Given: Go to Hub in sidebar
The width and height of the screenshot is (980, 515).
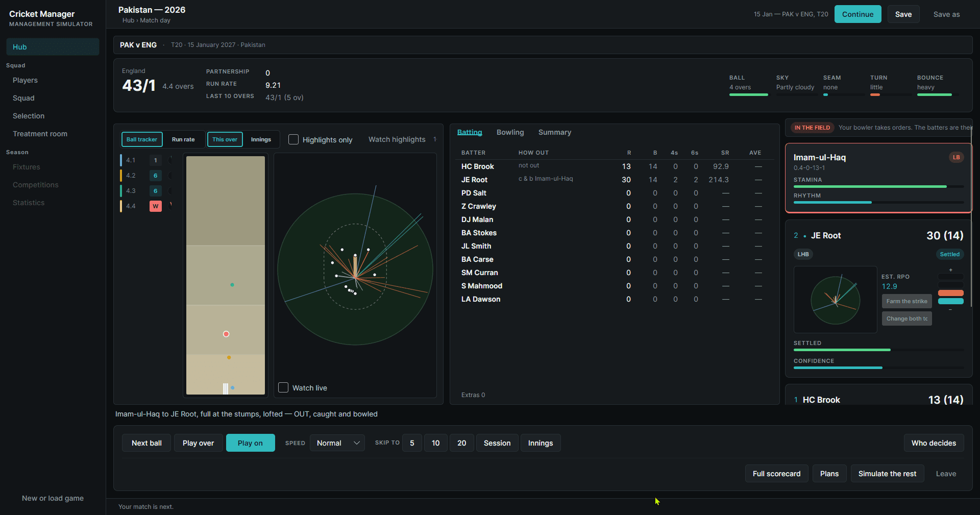Looking at the screenshot, I should point(53,47).
